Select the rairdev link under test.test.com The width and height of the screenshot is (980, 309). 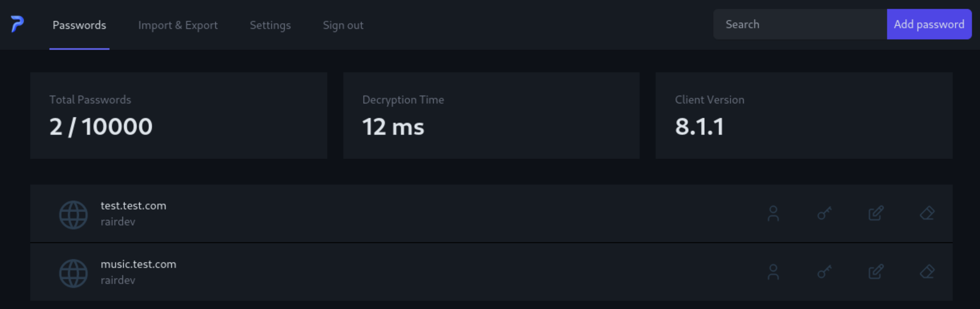click(x=118, y=221)
